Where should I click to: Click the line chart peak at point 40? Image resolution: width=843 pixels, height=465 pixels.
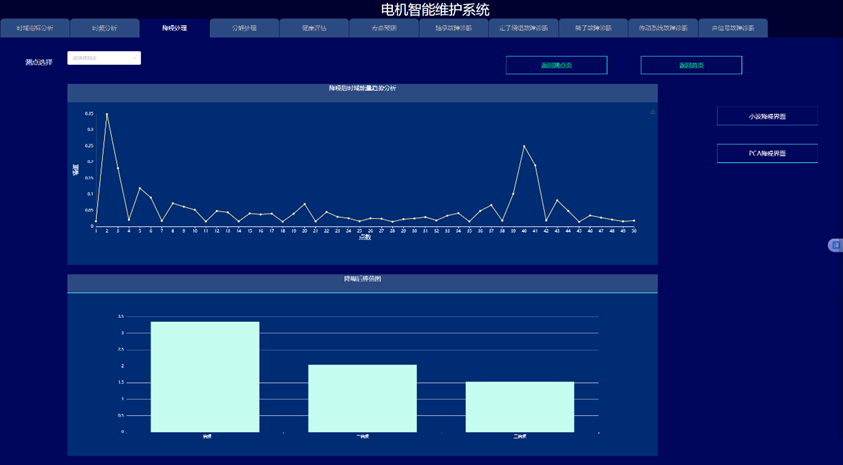pyautogui.click(x=524, y=146)
